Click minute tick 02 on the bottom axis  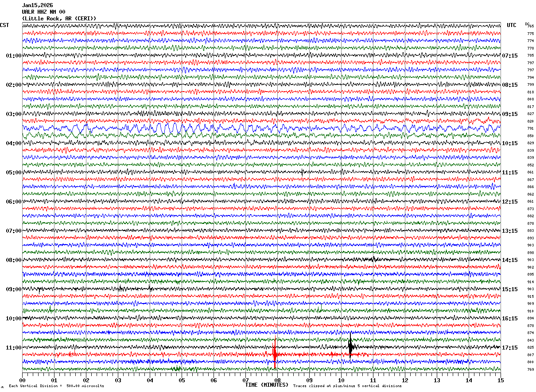pos(86,380)
